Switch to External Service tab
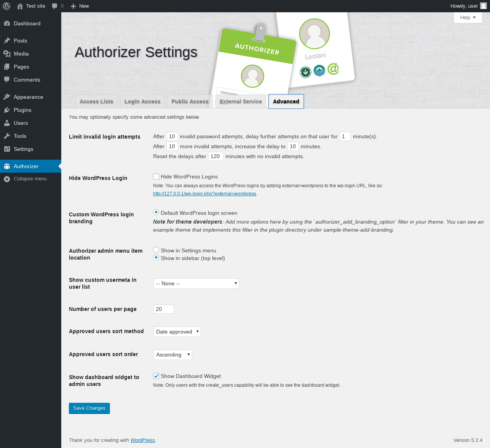 coord(241,101)
